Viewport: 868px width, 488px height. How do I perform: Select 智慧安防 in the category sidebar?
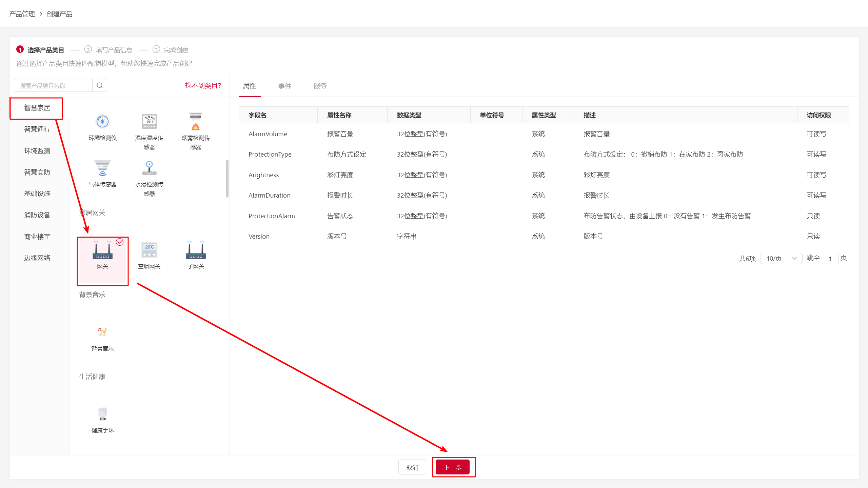(x=37, y=172)
